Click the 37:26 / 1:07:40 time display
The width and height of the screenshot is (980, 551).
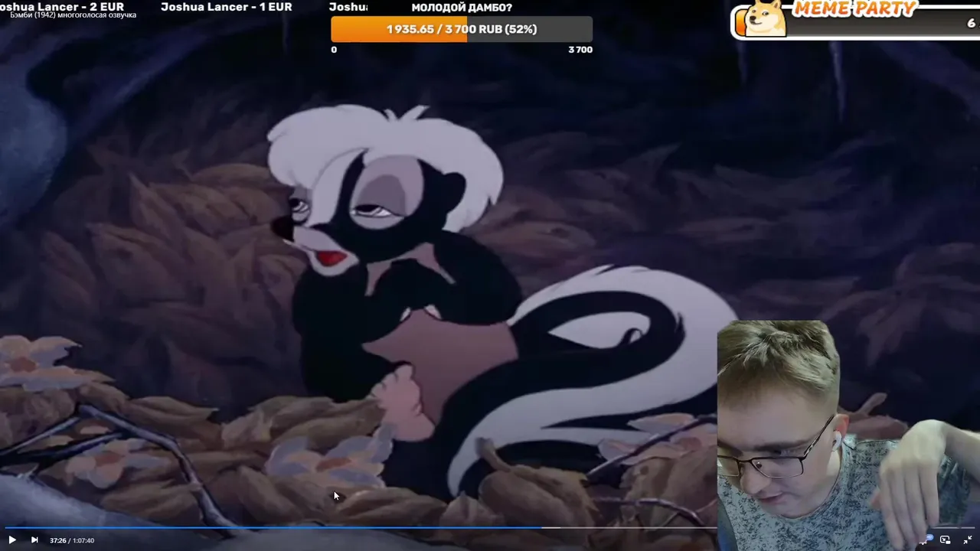click(x=72, y=540)
